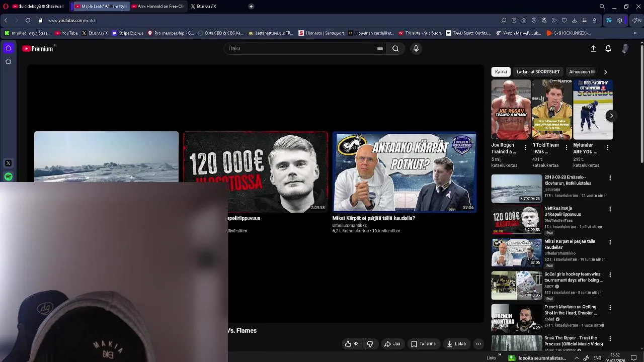Select the Kaikki filter chip
The width and height of the screenshot is (644, 362).
(501, 72)
